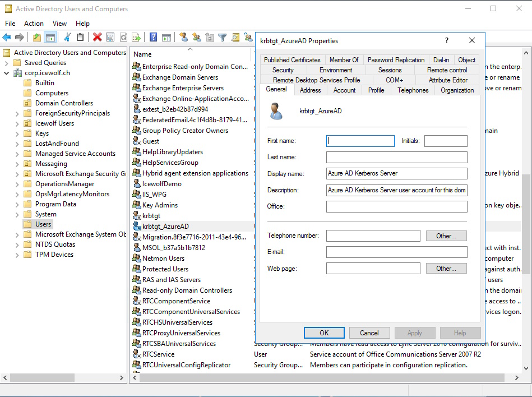This screenshot has width=532, height=397.
Task: Click the E-mail input field
Action: [x=397, y=252]
